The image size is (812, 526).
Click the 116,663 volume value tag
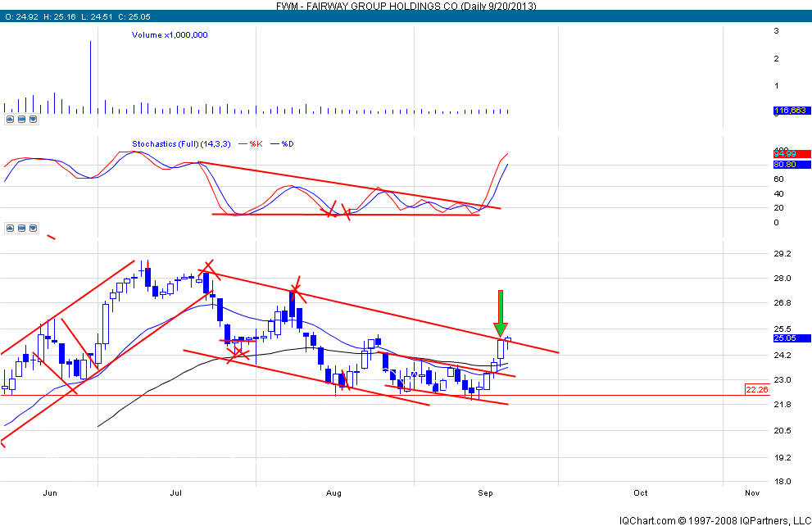[790, 111]
